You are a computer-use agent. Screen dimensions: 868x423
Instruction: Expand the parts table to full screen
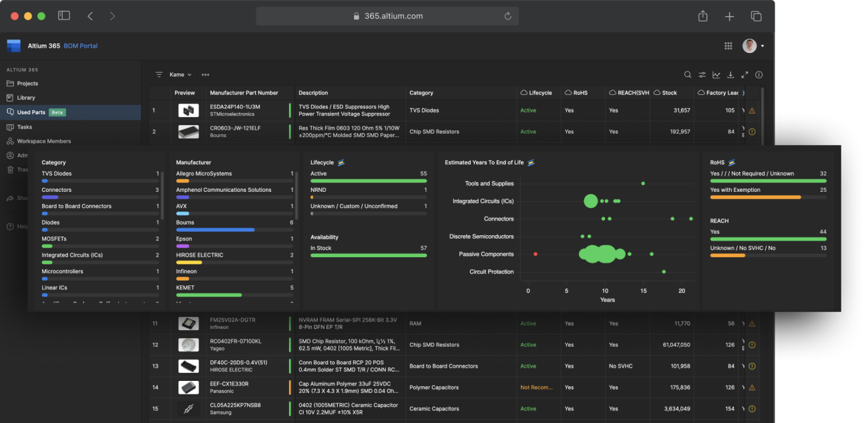[x=744, y=74]
